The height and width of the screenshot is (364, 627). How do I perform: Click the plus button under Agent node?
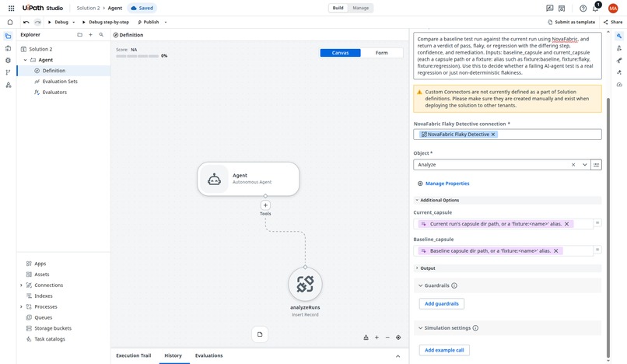pos(265,205)
